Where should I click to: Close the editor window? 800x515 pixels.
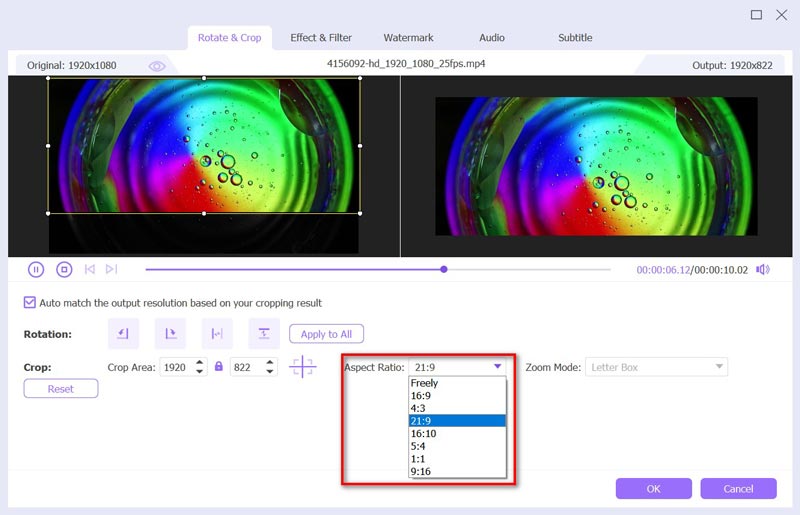[781, 15]
